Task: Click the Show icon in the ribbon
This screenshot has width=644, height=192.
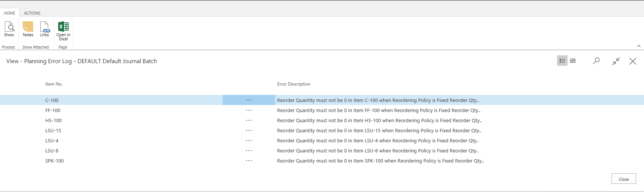Action: [9, 29]
